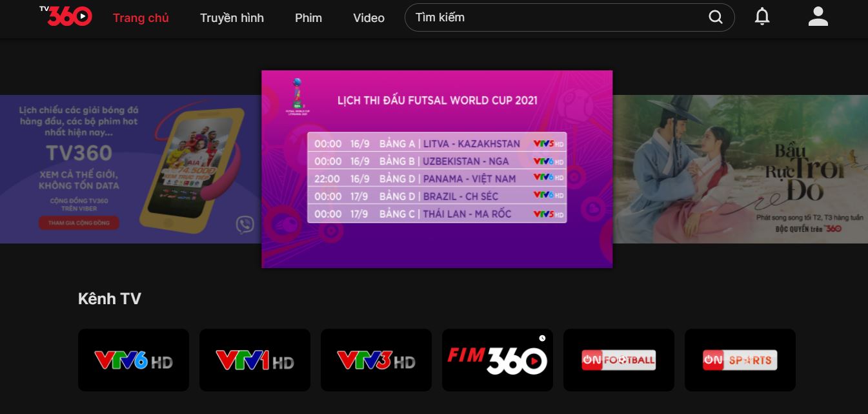The height and width of the screenshot is (414, 868).
Task: Launch the ON Football channel
Action: tap(619, 360)
